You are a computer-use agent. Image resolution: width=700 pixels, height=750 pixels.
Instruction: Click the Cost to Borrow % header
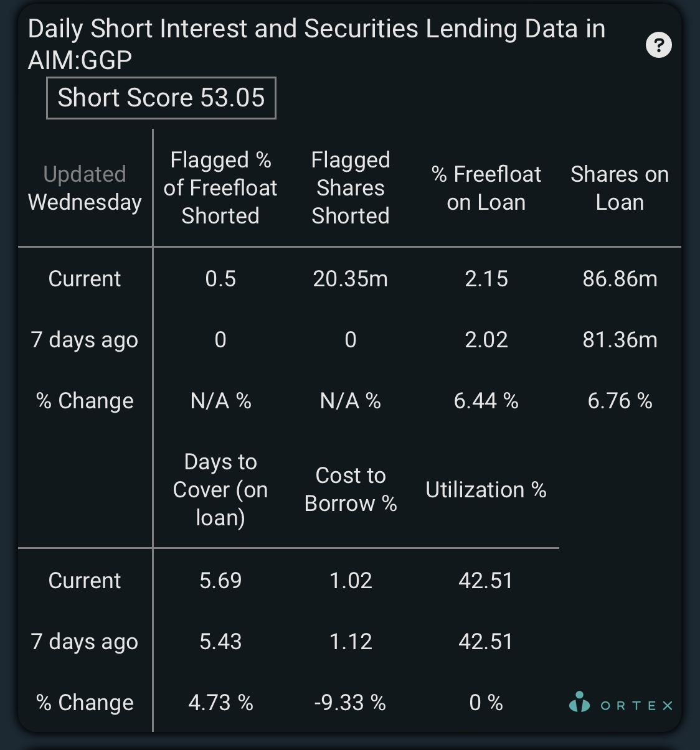[351, 489]
